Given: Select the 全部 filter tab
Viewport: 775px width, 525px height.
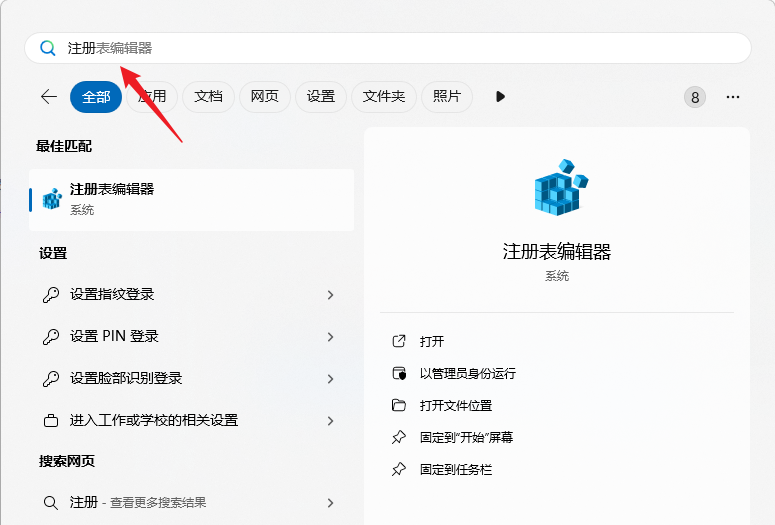Looking at the screenshot, I should 96,97.
